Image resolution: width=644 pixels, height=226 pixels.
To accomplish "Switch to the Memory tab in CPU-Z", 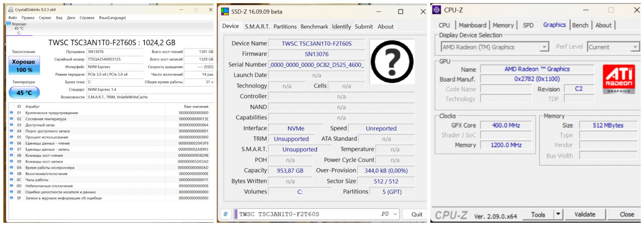I will click(503, 25).
